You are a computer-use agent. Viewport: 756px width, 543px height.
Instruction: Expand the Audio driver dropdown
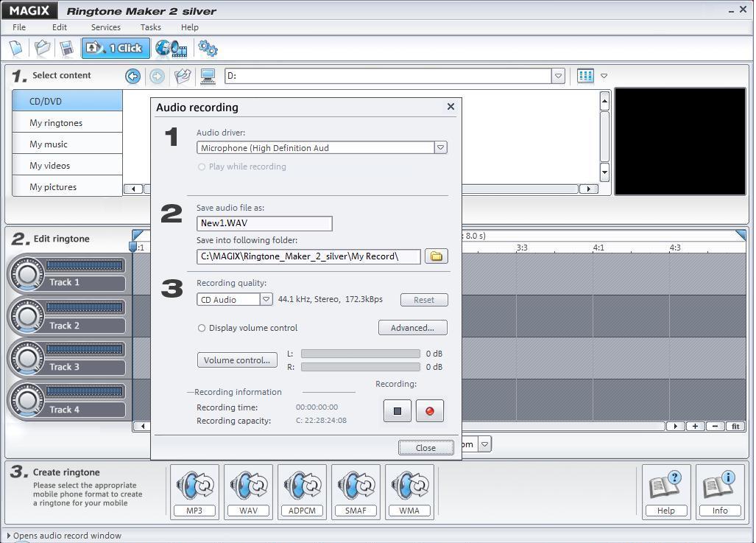tap(440, 147)
